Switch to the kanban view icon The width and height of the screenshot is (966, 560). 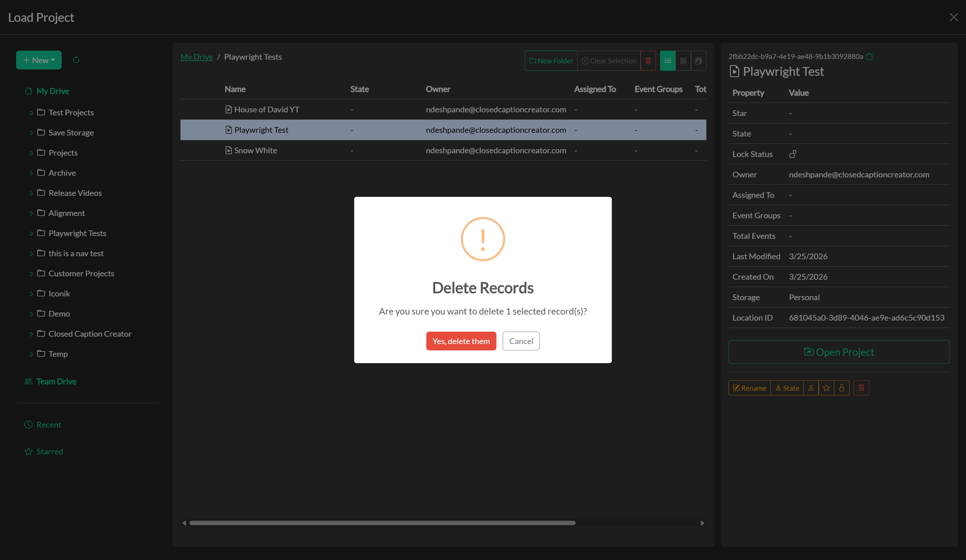coord(698,61)
